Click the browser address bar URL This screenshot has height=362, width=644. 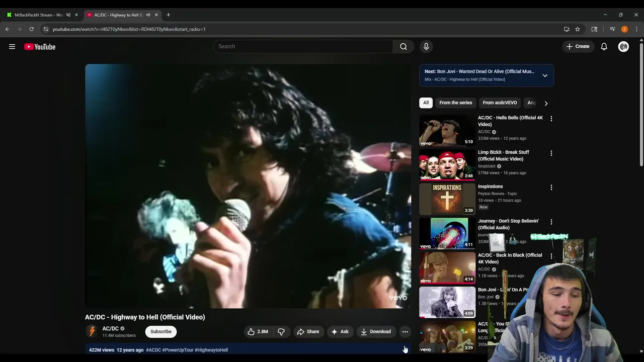129,29
